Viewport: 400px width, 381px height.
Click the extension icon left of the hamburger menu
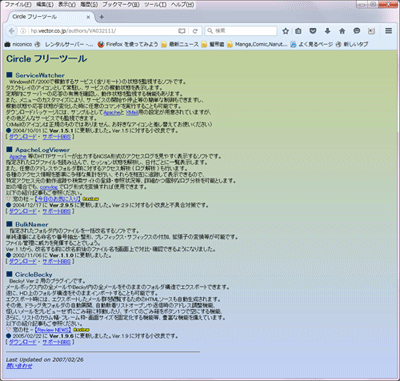coord(371,31)
